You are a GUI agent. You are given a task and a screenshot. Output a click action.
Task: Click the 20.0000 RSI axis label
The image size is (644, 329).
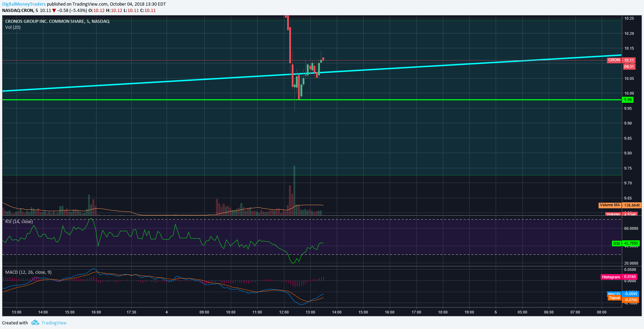(631, 263)
